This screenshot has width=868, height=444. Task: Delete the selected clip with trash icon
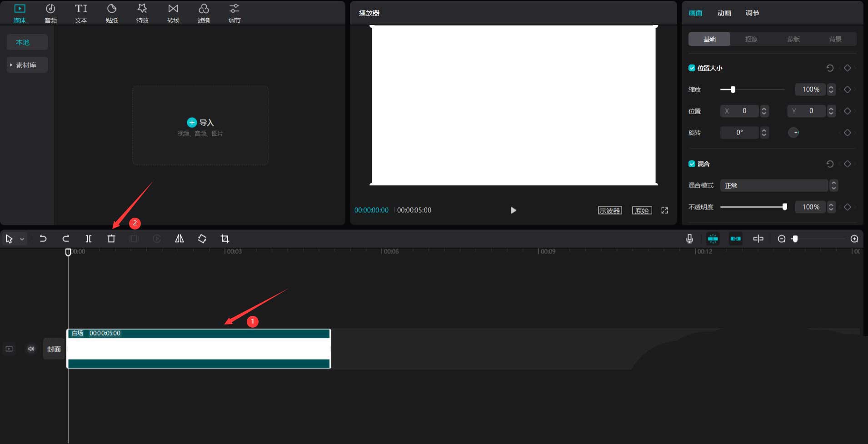[111, 239]
